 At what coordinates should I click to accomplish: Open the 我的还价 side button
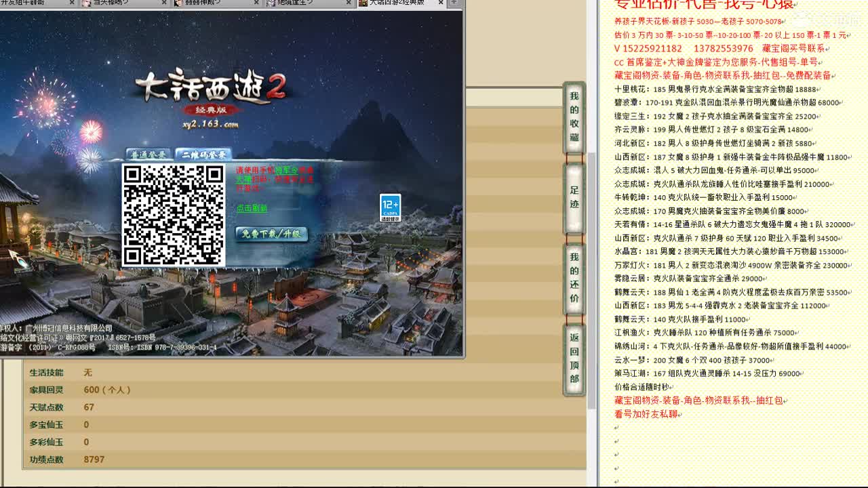point(574,278)
